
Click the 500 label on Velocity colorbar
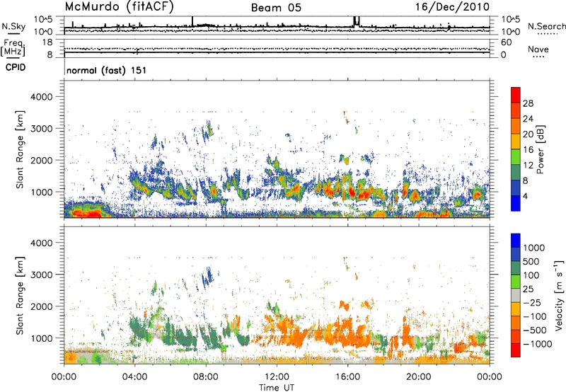tap(533, 262)
